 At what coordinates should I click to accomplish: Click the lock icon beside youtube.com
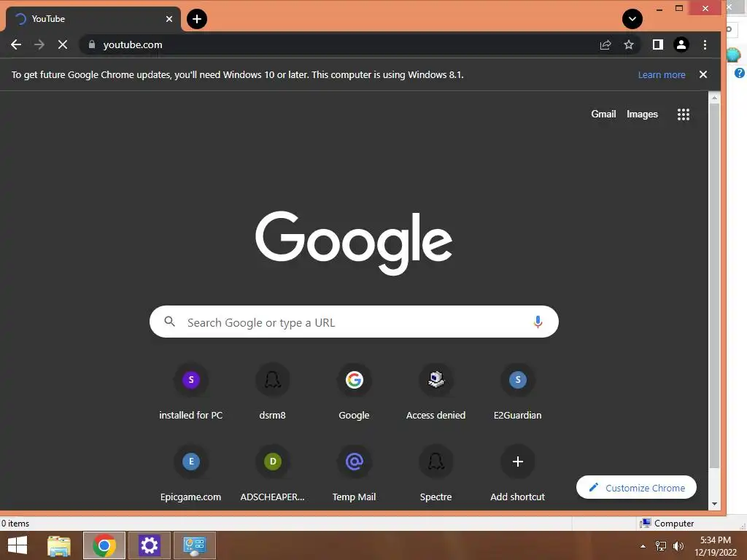pos(92,44)
